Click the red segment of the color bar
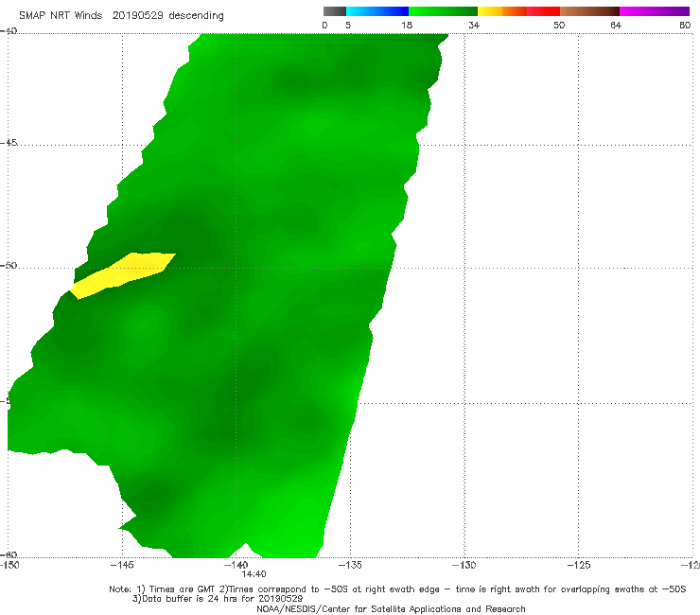Image resolution: width=700 pixels, height=615 pixels. coord(543,11)
